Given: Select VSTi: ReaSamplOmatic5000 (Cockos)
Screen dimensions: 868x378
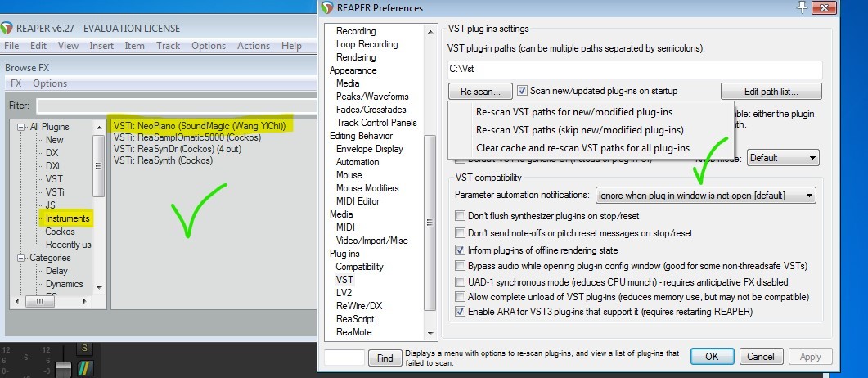Looking at the screenshot, I should tap(187, 137).
